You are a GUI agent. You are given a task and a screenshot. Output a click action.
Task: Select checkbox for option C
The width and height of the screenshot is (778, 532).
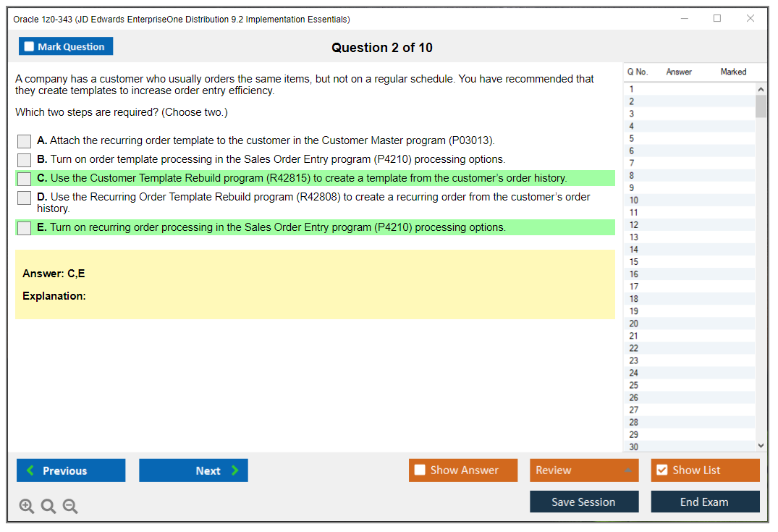tap(24, 179)
